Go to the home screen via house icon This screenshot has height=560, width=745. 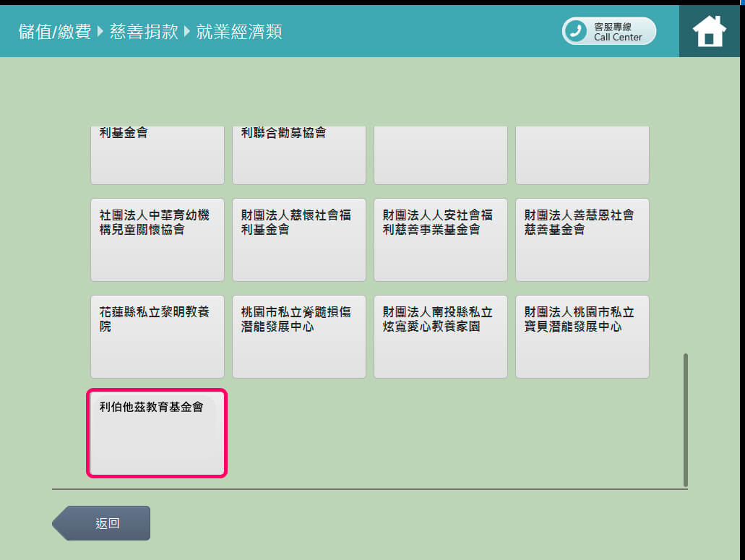point(709,31)
